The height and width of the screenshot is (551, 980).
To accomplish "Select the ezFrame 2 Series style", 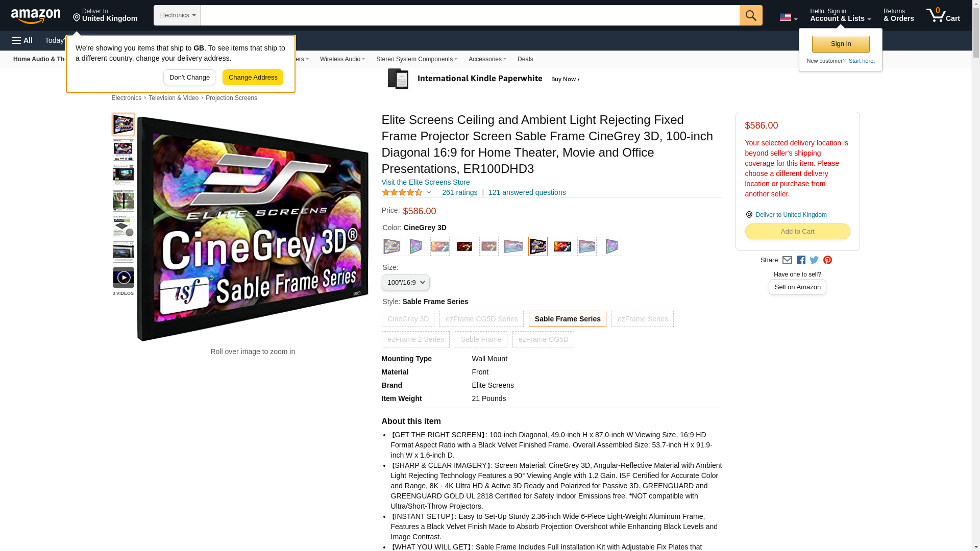I will [415, 339].
